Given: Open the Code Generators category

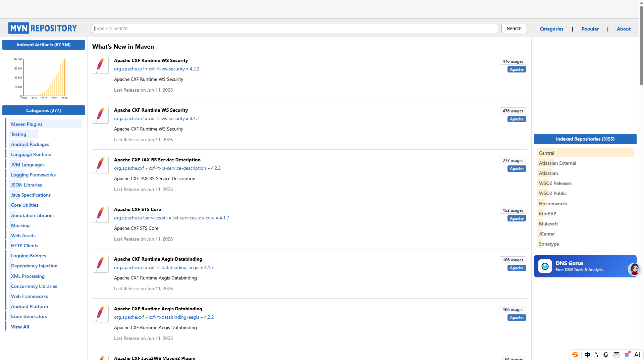Looking at the screenshot, I should point(29,316).
